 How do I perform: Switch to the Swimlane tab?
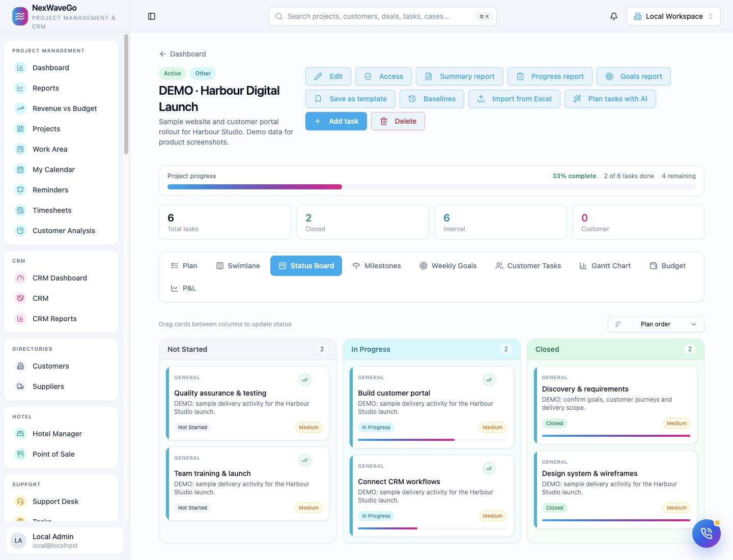coord(238,266)
